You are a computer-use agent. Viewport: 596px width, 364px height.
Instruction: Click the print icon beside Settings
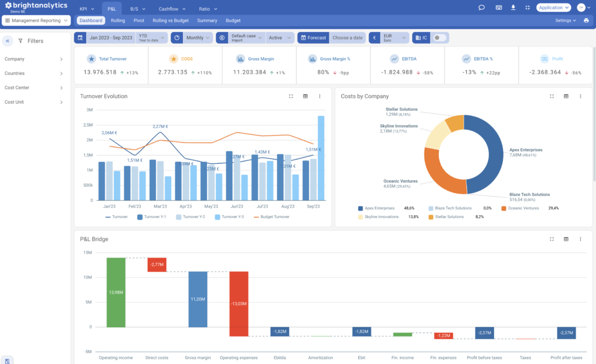(x=586, y=20)
